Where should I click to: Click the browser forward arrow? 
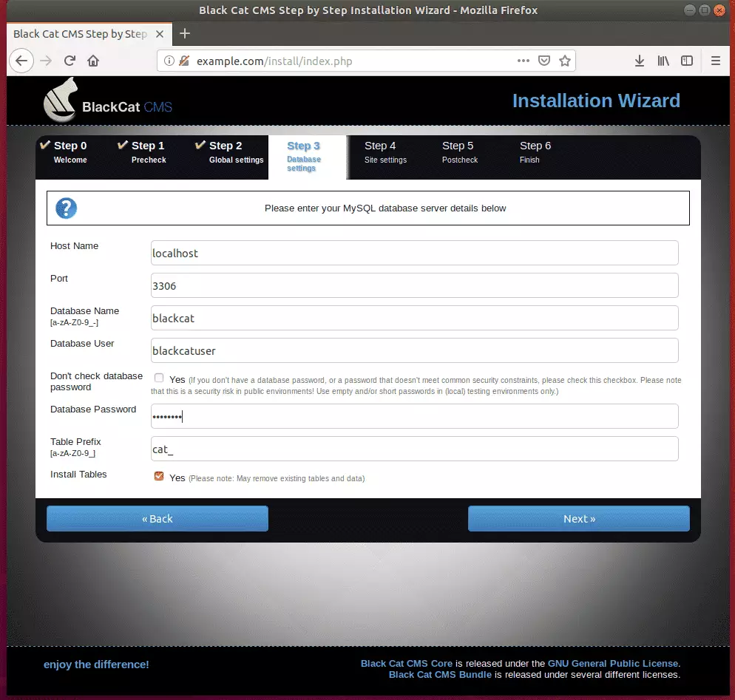[46, 61]
